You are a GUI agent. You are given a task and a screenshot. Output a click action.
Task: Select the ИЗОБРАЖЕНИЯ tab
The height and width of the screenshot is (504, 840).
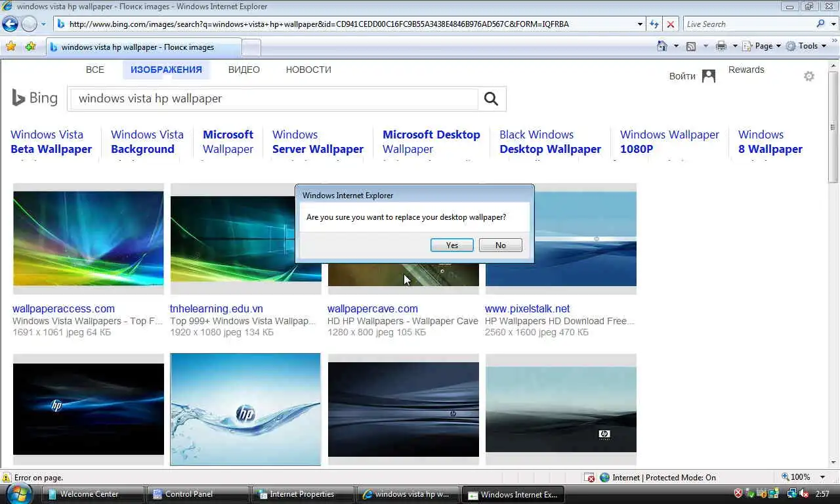(166, 70)
